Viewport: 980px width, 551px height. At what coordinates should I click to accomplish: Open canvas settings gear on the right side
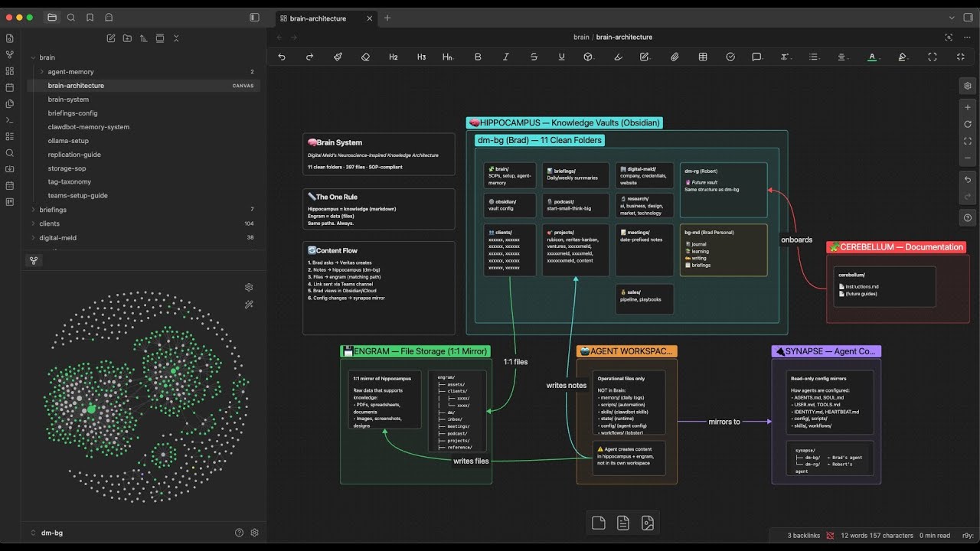coord(968,86)
